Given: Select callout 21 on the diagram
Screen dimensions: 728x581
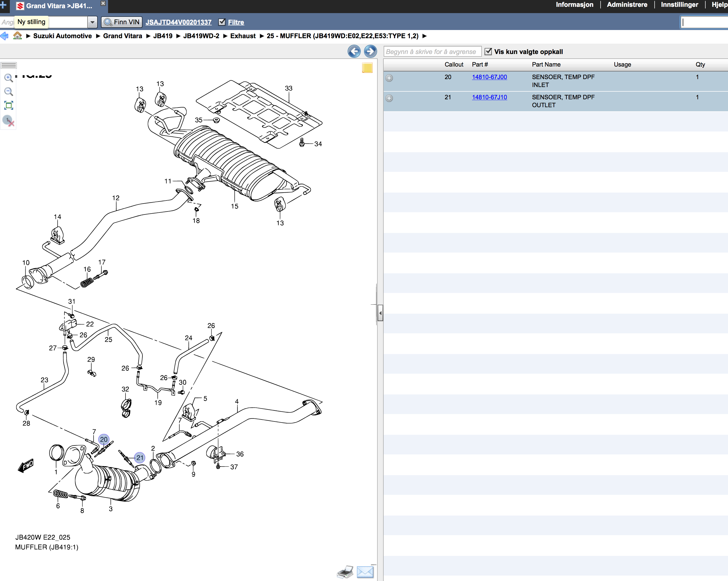Looking at the screenshot, I should pos(140,457).
